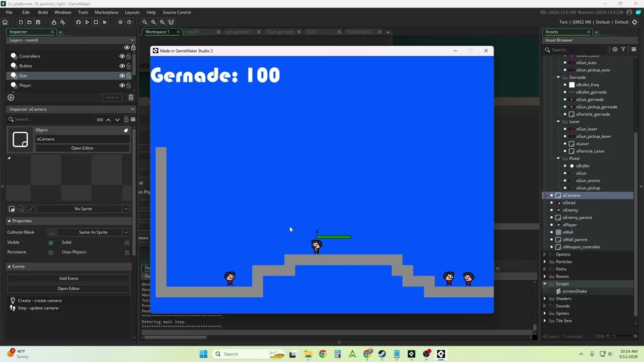
Task: Collapse the Gernade folder in assets
Action: click(x=558, y=77)
